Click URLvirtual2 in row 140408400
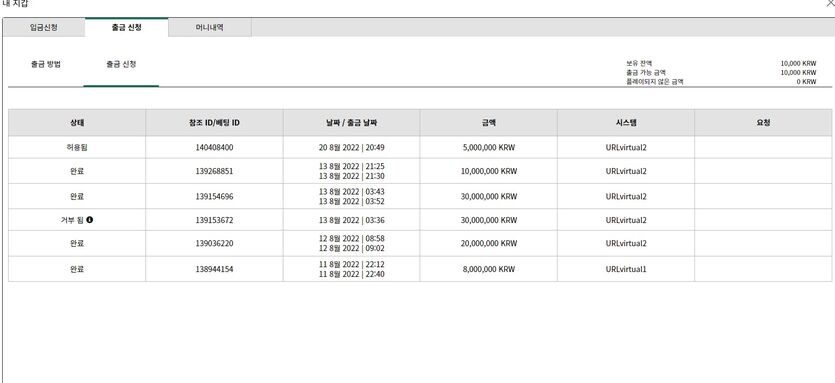The image size is (835, 383). pos(626,148)
